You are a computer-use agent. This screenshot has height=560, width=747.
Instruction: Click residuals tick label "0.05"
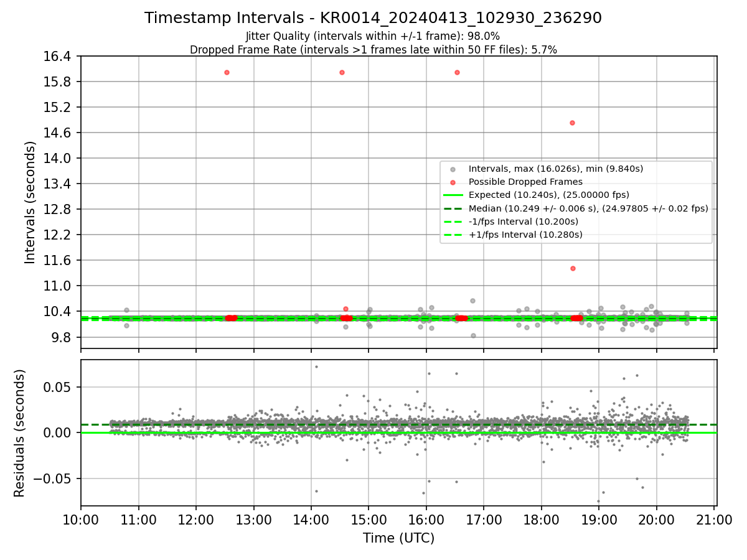coord(59,387)
